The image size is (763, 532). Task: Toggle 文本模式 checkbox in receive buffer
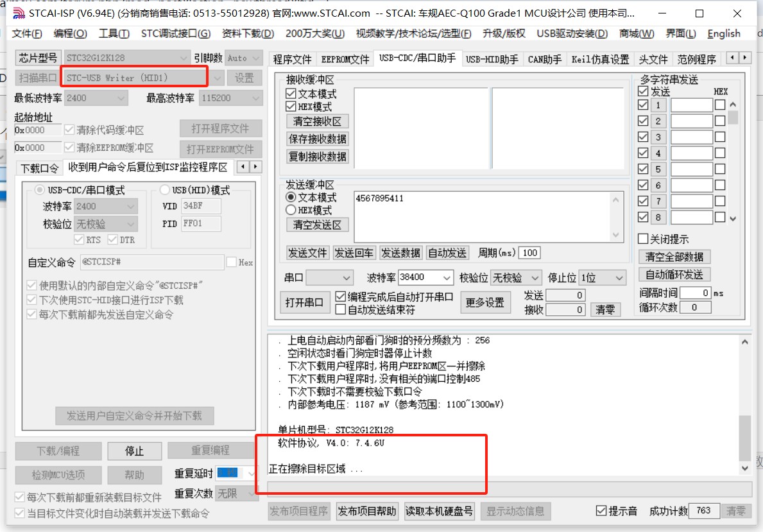pyautogui.click(x=291, y=94)
